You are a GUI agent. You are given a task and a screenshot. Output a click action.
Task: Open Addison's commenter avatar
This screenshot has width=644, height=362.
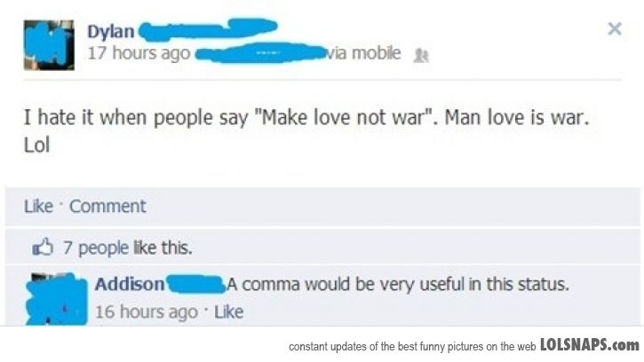[57, 299]
